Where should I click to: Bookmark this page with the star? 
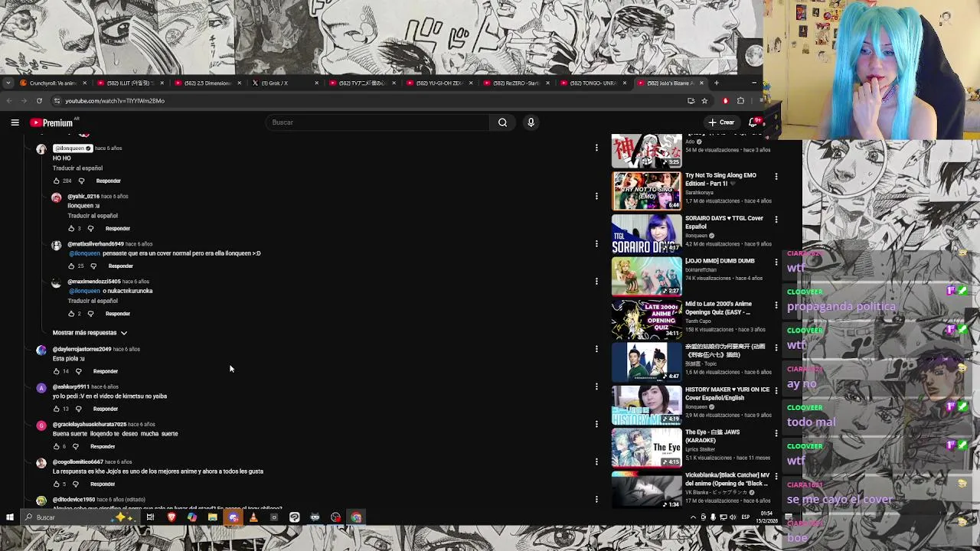[704, 101]
